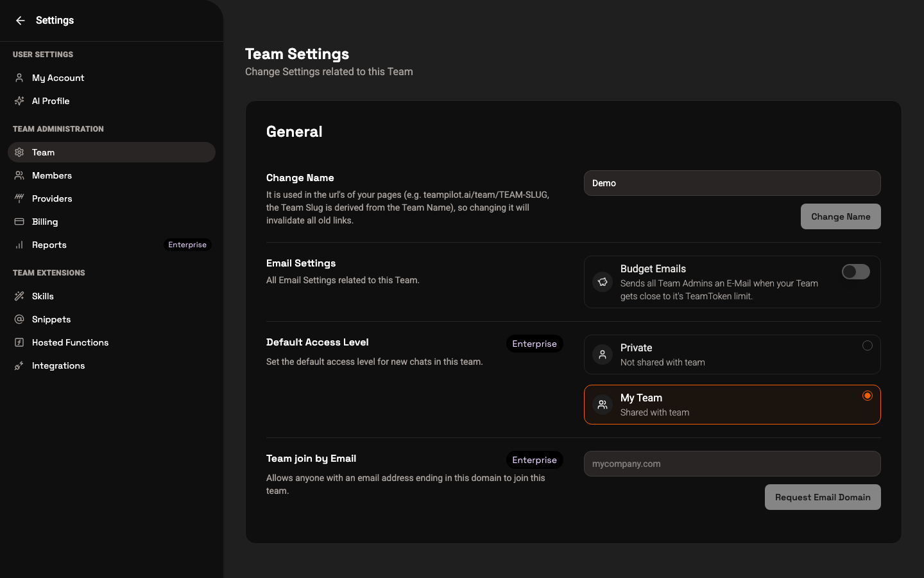Click the Email Settings label
The image size is (924, 578).
click(x=301, y=263)
